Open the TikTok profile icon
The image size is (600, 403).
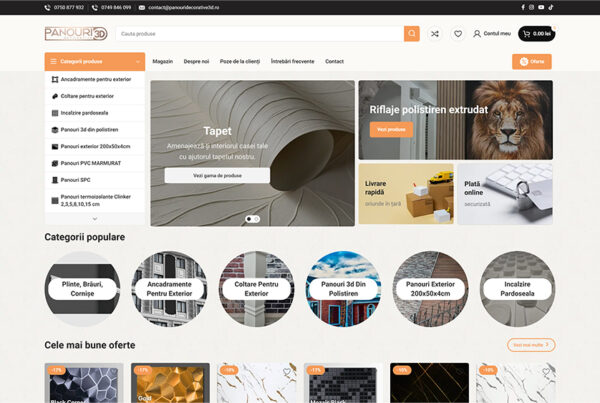(549, 7)
